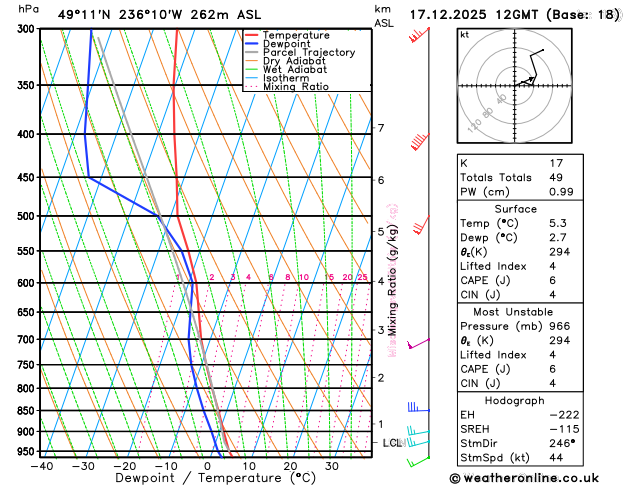Click the surface Temp value 5.3
629x486 pixels.
tap(558, 223)
